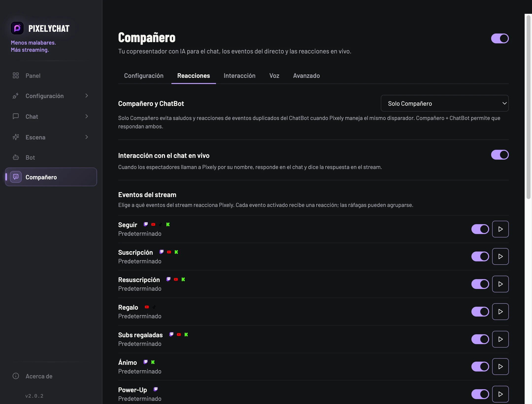
Task: Click the Panel grid icon in sidebar
Action: pos(16,75)
